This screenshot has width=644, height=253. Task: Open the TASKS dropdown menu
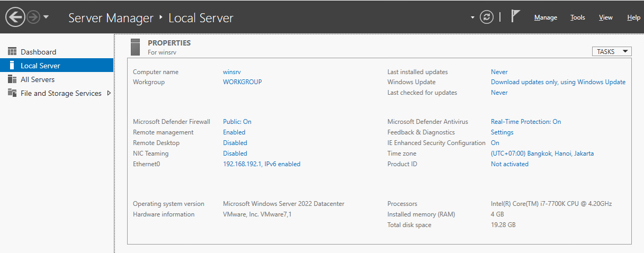[x=612, y=51]
